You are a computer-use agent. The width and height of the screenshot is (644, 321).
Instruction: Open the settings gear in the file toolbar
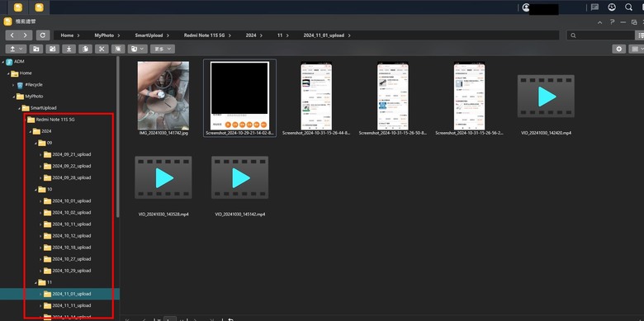click(x=619, y=49)
